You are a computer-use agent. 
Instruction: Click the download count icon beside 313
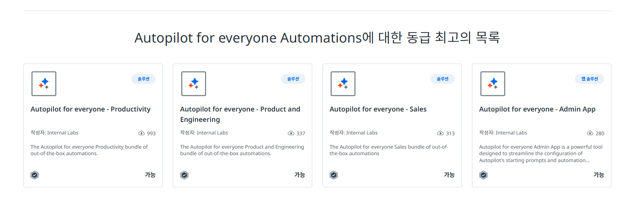pyautogui.click(x=440, y=133)
